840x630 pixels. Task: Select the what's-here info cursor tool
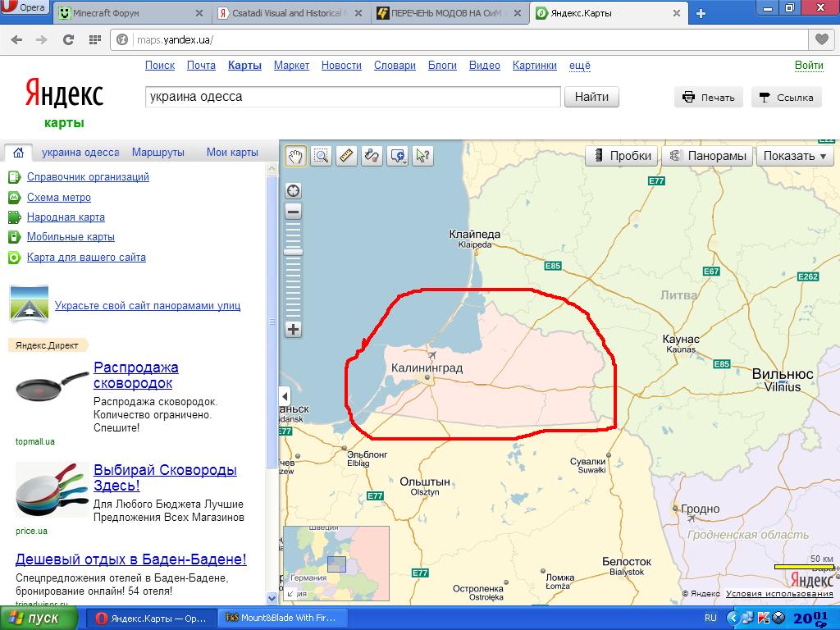click(422, 156)
